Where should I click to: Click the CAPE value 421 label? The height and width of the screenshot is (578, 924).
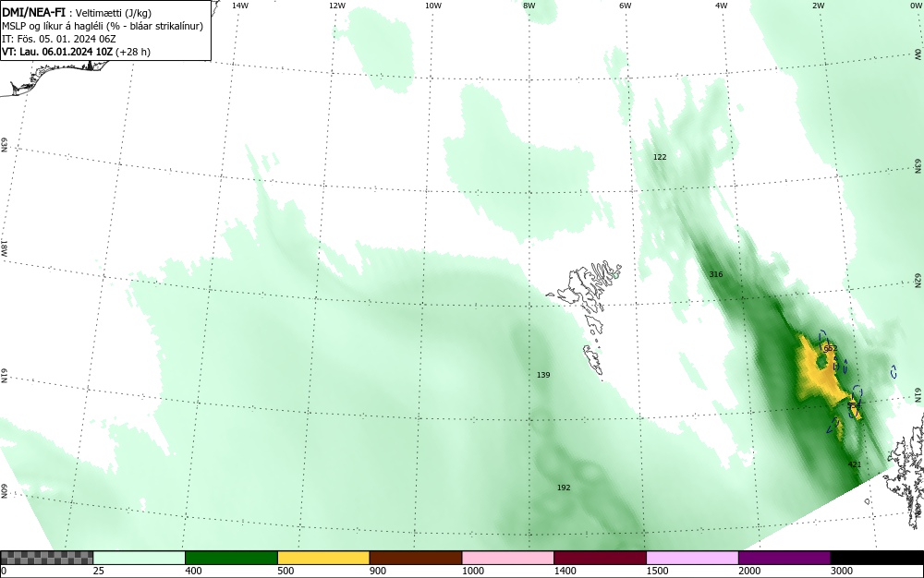coord(855,464)
